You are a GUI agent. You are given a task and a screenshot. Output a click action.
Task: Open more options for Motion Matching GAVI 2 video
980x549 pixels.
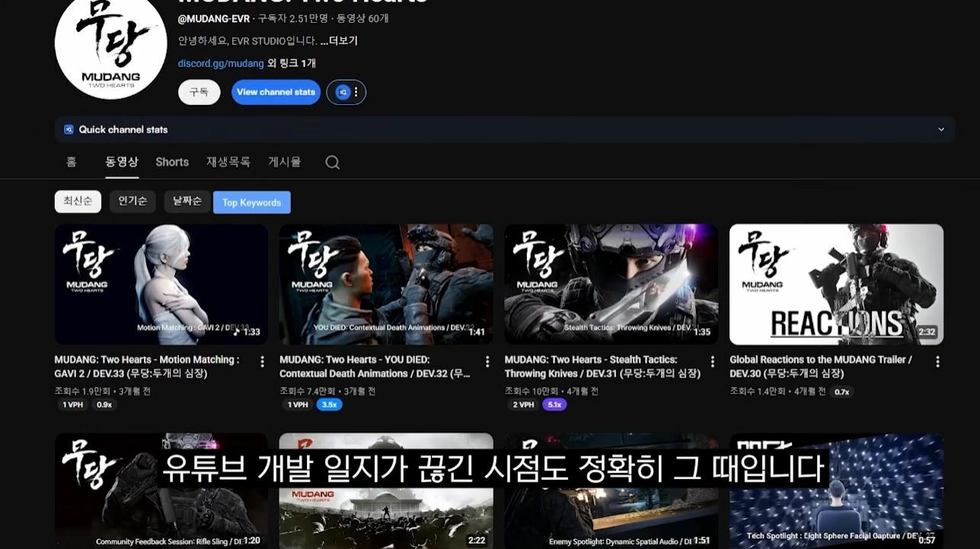pos(262,362)
